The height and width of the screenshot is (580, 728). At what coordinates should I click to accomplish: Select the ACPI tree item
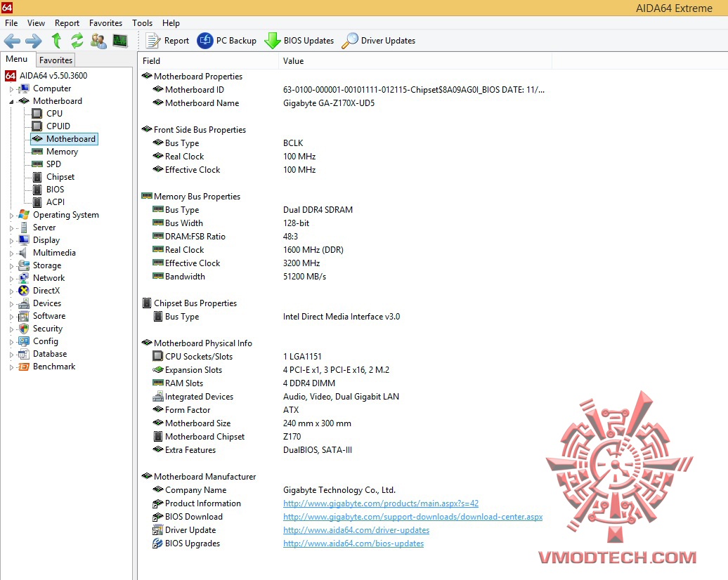pos(56,202)
